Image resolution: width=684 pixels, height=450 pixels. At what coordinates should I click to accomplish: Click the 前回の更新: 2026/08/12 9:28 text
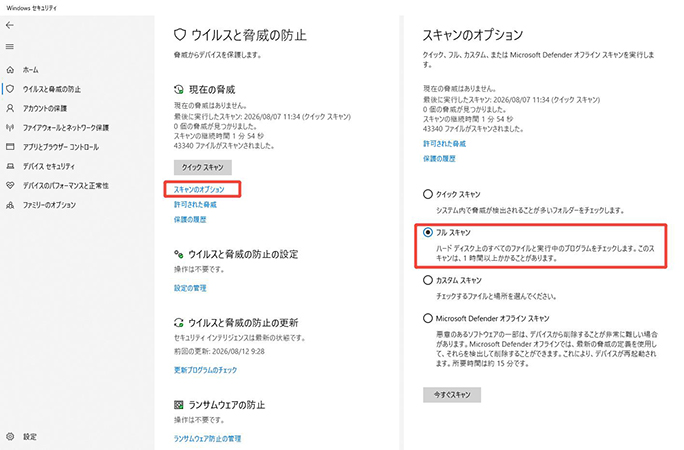click(x=219, y=351)
